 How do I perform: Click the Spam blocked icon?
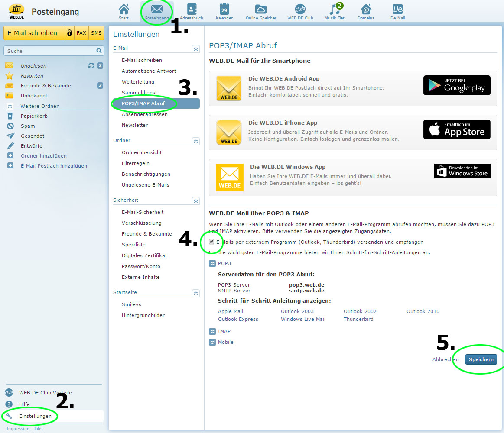[10, 126]
